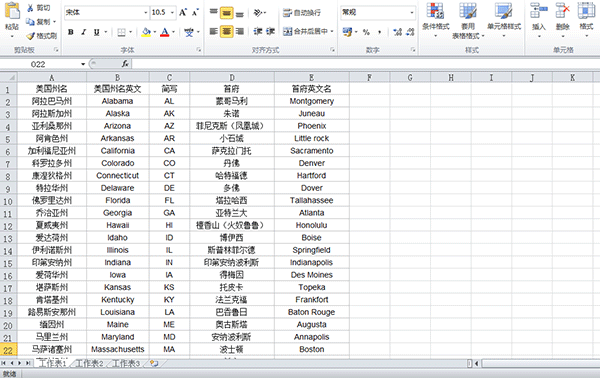Screen dimensions: 600x378
Task: Switch to the 工作表2 sheet tab
Action: tap(89, 363)
